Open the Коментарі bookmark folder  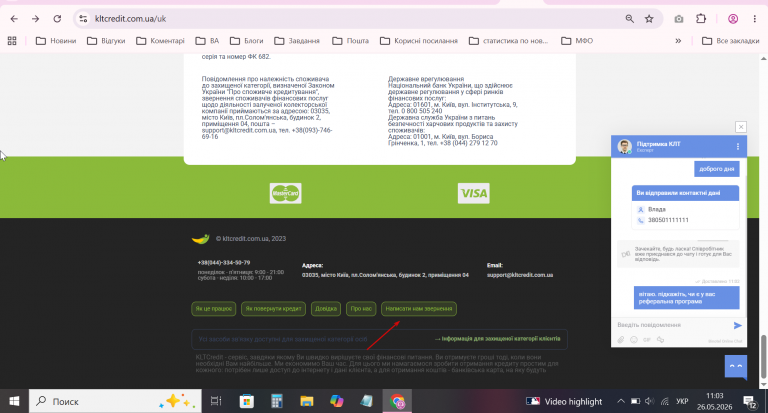[160, 41]
